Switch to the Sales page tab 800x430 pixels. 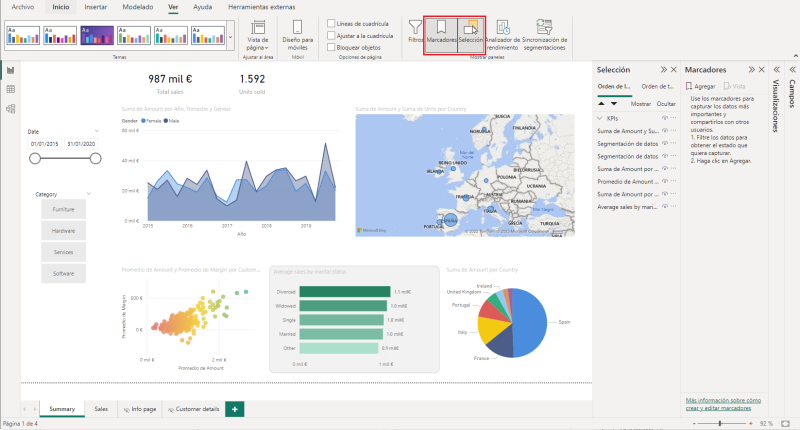click(x=101, y=409)
